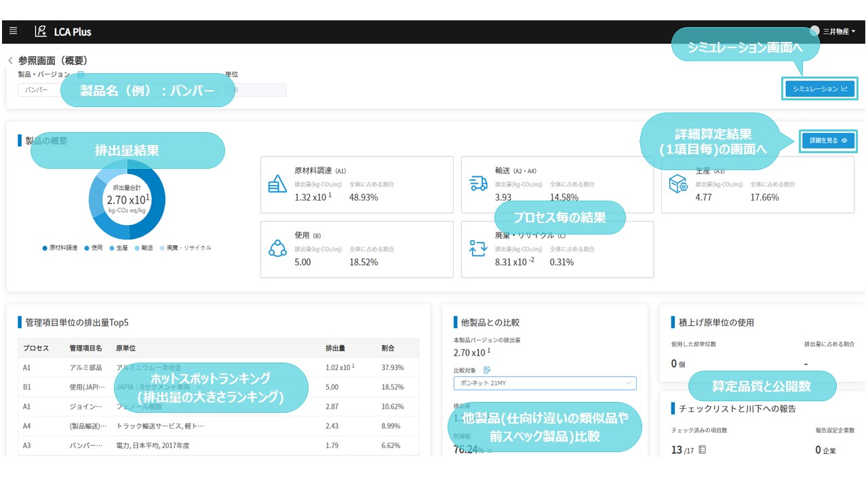Click the 輸送 (A2・A4) truck icon
Image resolution: width=868 pixels, height=488 pixels.
(x=479, y=184)
